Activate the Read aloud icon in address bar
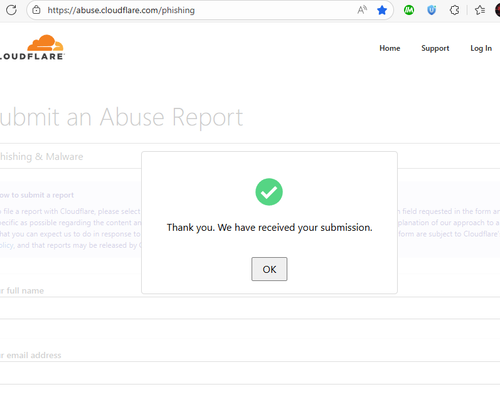 (x=362, y=10)
